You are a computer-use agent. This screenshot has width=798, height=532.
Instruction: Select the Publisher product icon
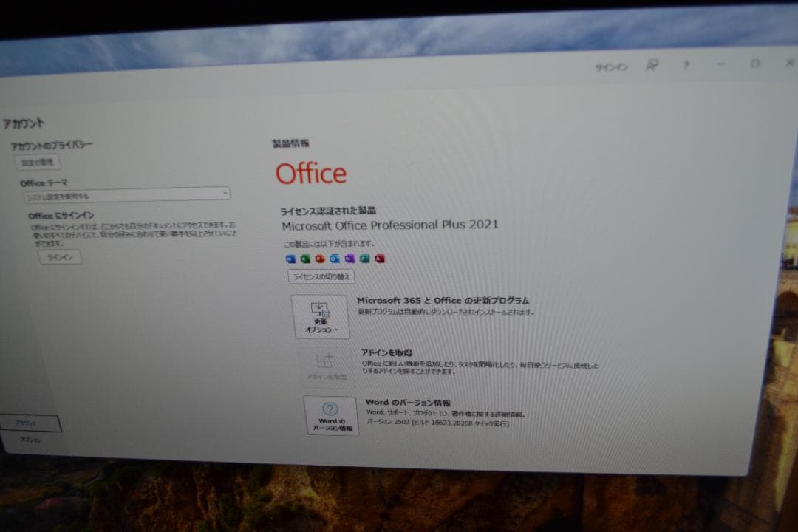click(364, 258)
